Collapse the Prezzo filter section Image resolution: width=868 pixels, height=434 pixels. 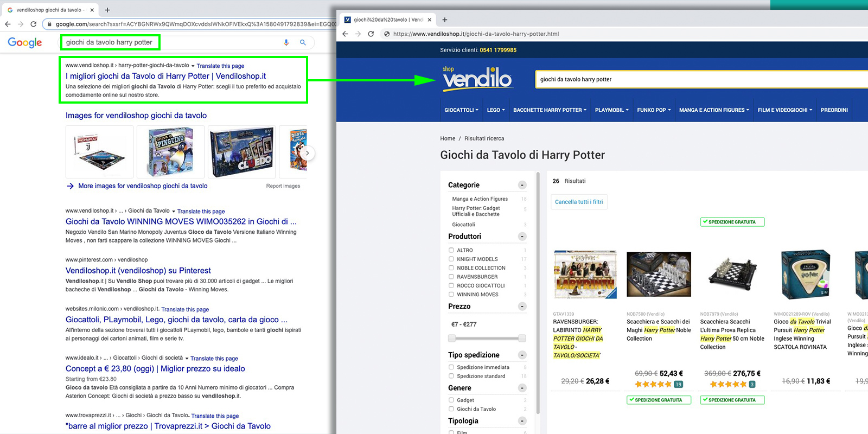tap(522, 307)
